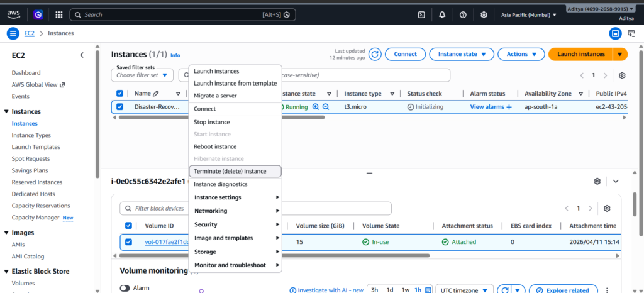Uncheck the Disaster-Recovery instance checkbox
This screenshot has height=293, width=644.
point(120,107)
